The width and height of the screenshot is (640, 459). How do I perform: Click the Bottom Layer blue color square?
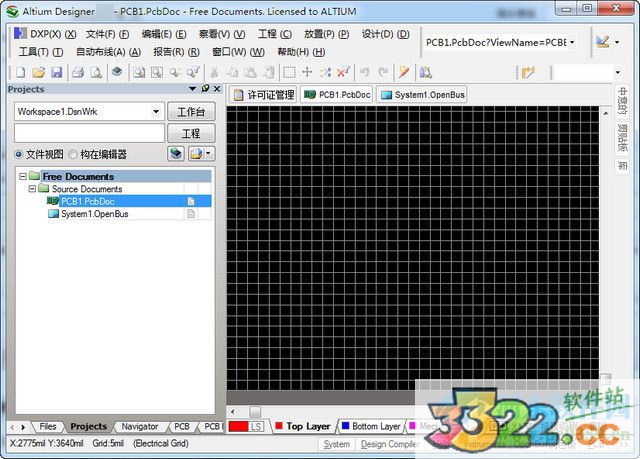pyautogui.click(x=345, y=426)
